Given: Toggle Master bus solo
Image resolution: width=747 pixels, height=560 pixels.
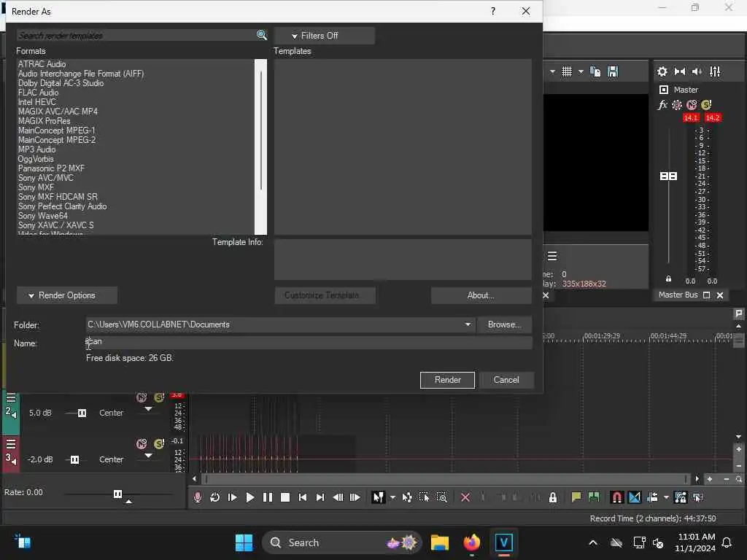Looking at the screenshot, I should pyautogui.click(x=706, y=105).
